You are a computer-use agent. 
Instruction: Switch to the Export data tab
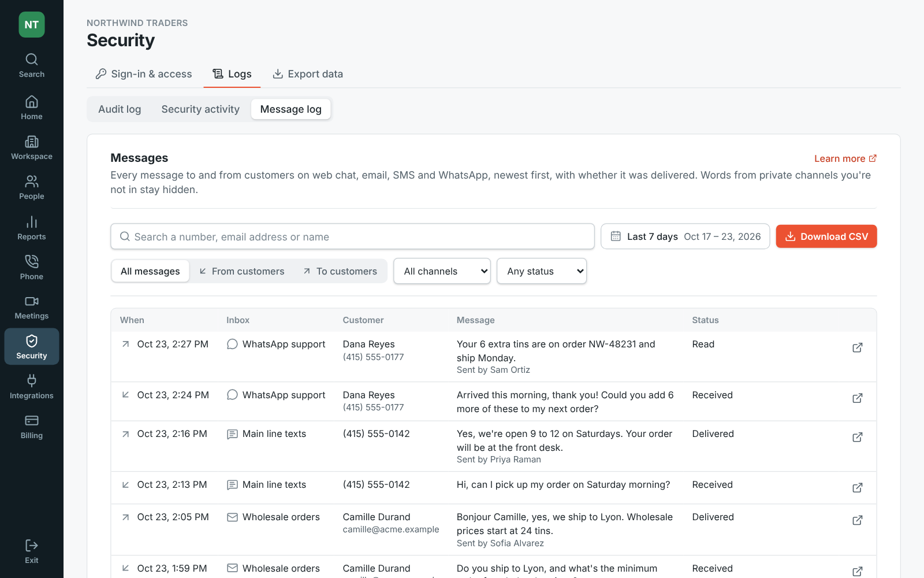[308, 74]
